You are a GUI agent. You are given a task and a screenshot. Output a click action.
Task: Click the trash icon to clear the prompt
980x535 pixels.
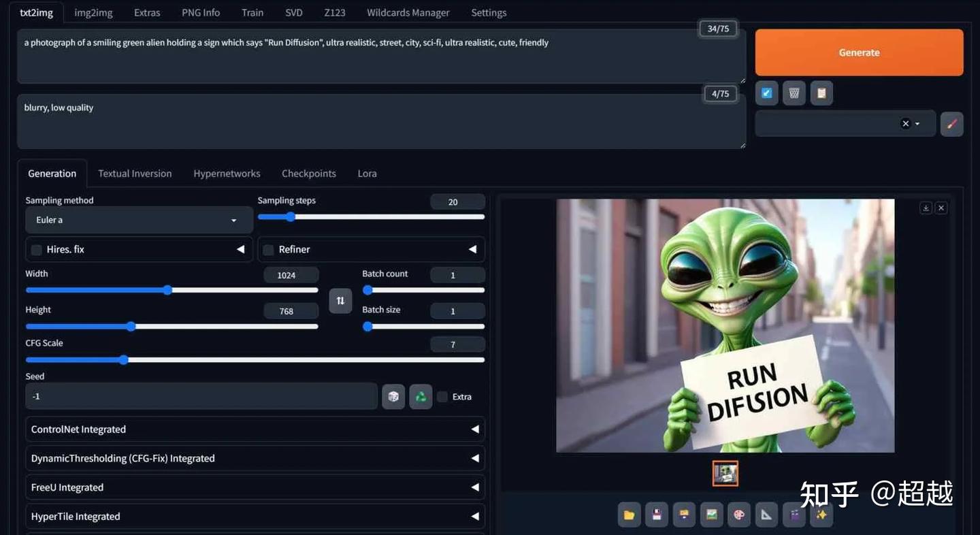click(x=794, y=93)
